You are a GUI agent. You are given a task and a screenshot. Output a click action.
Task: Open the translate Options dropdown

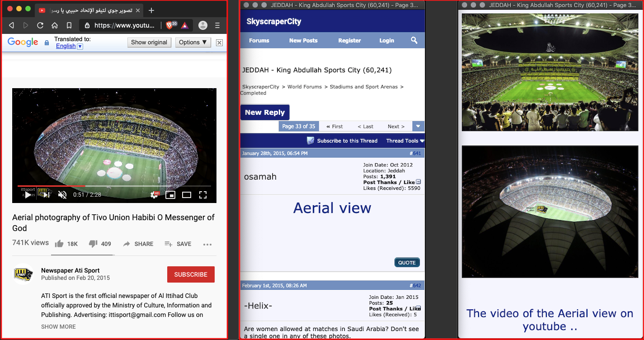pos(193,42)
